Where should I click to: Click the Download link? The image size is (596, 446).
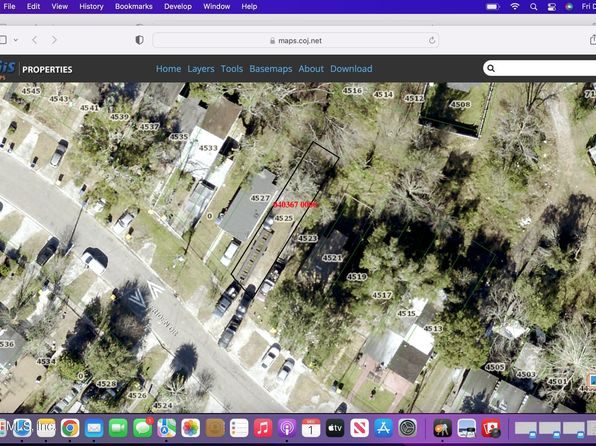(351, 69)
